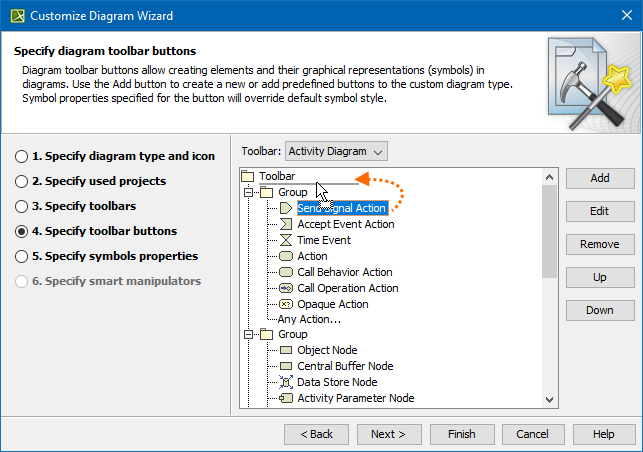Collapse the first Group tree node
The image size is (643, 452).
tap(249, 192)
